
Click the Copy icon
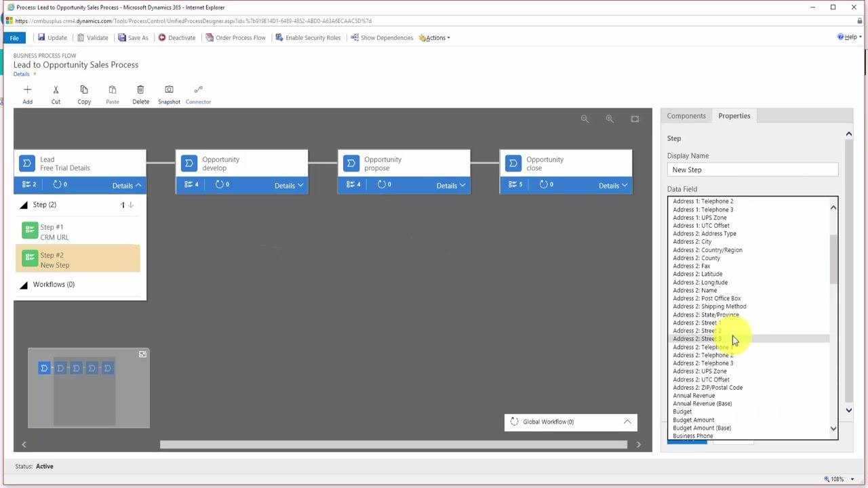(84, 89)
